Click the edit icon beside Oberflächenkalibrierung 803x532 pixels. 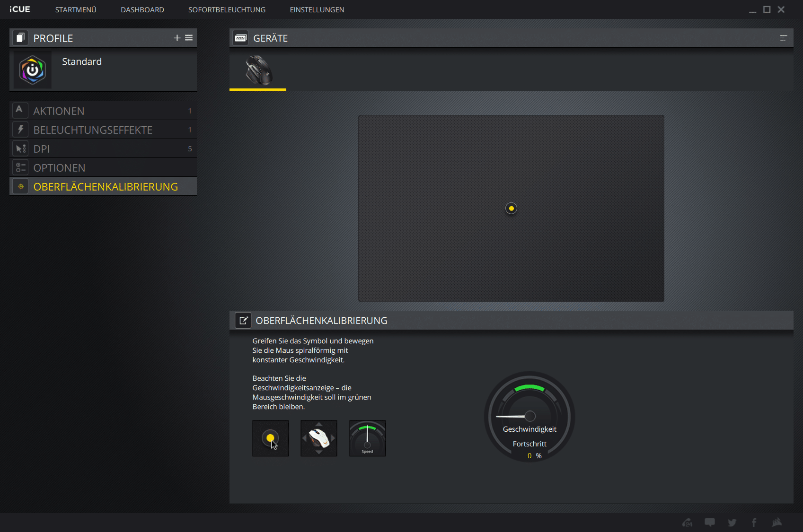point(243,321)
